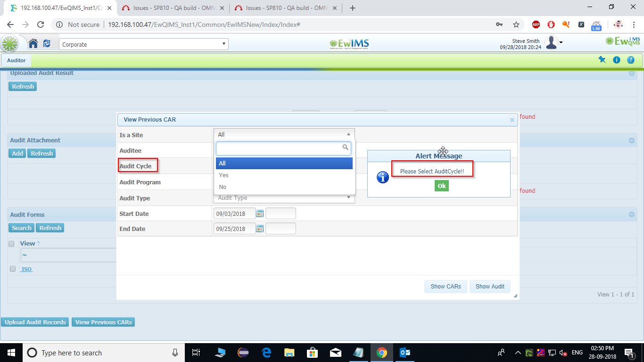Reload the browser page

click(x=41, y=25)
